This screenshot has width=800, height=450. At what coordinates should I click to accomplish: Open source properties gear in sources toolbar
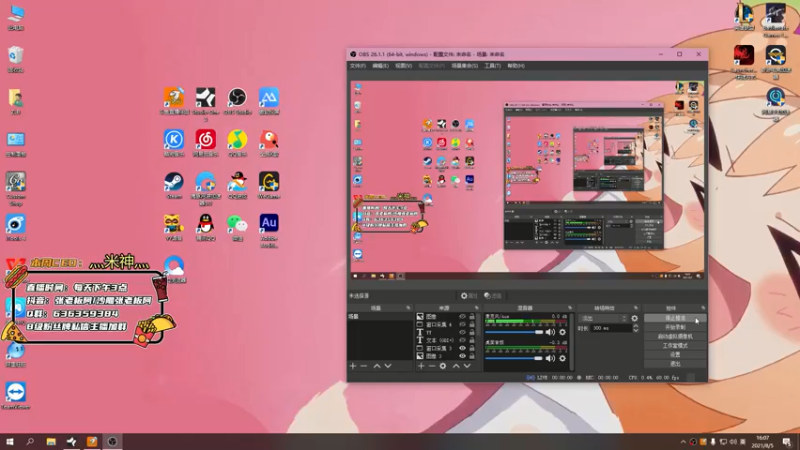pyautogui.click(x=443, y=366)
